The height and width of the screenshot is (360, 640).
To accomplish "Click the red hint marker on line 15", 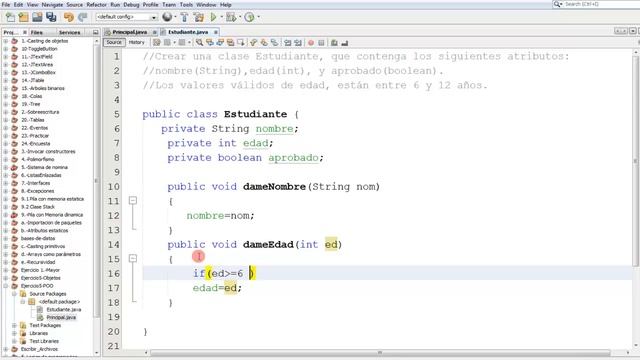I will 198,256.
